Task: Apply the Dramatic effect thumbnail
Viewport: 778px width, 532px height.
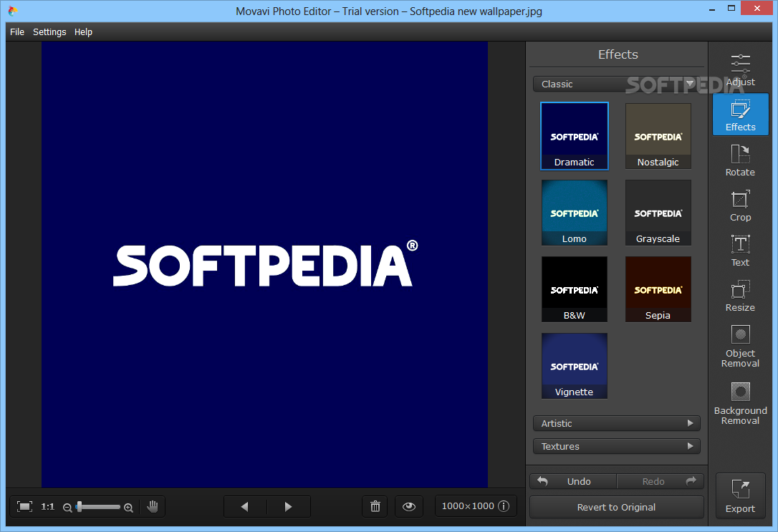Action: (x=574, y=136)
